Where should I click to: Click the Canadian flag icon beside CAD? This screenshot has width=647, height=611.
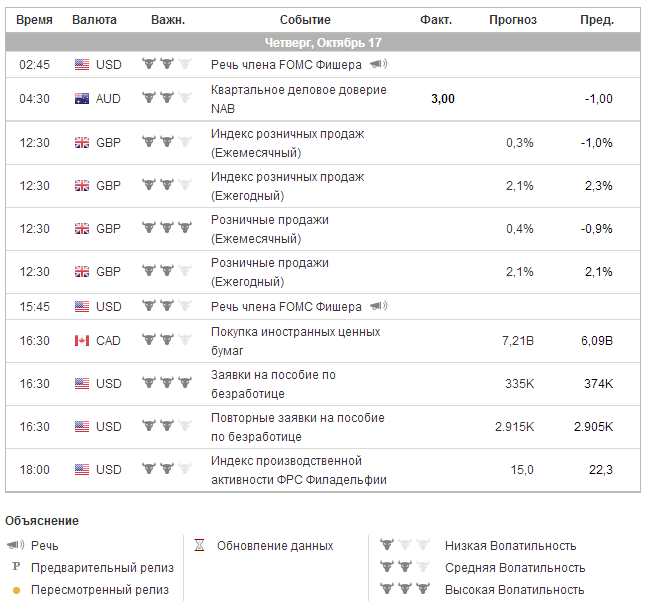[82, 341]
